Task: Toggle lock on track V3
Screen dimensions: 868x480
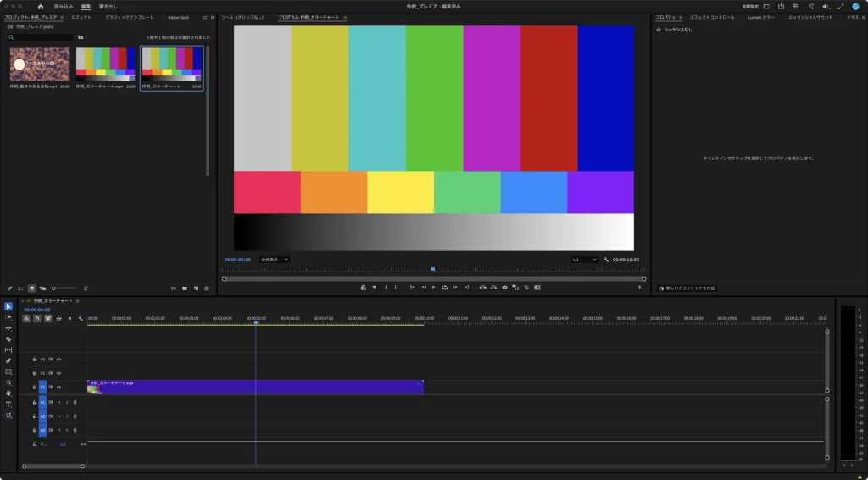Action: click(34, 360)
